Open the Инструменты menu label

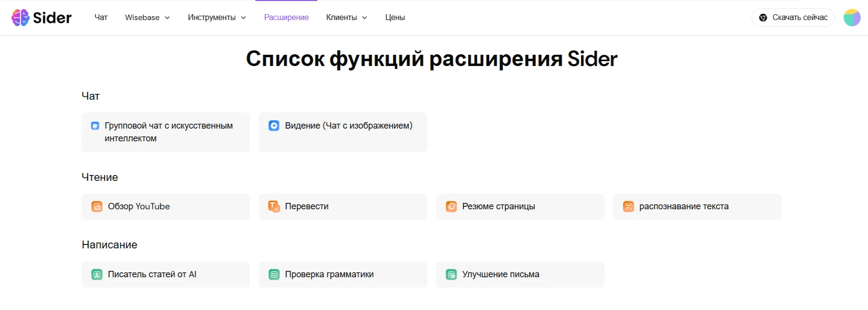click(x=212, y=18)
